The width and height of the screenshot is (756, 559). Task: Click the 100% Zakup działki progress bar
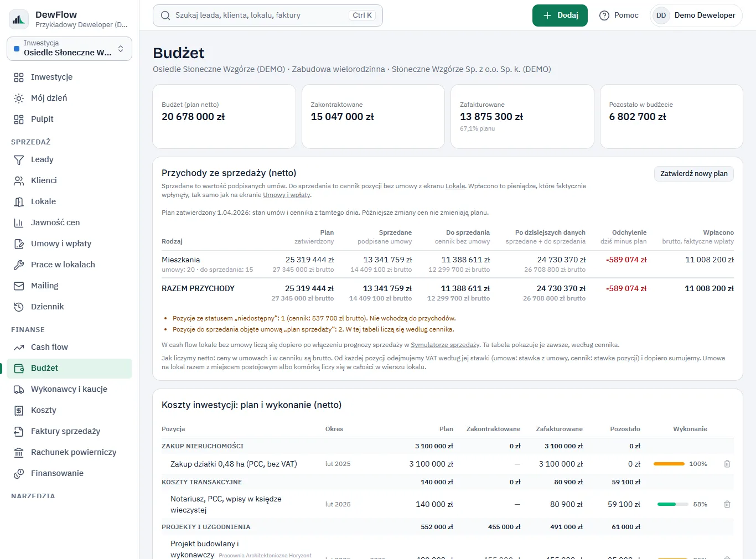pos(669,464)
